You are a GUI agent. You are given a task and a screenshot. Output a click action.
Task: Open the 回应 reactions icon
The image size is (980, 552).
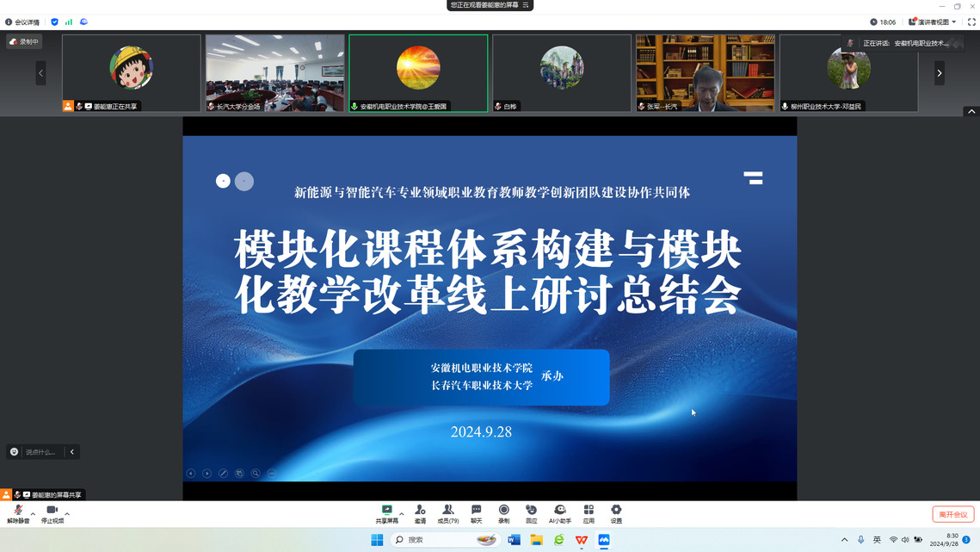[x=532, y=513]
